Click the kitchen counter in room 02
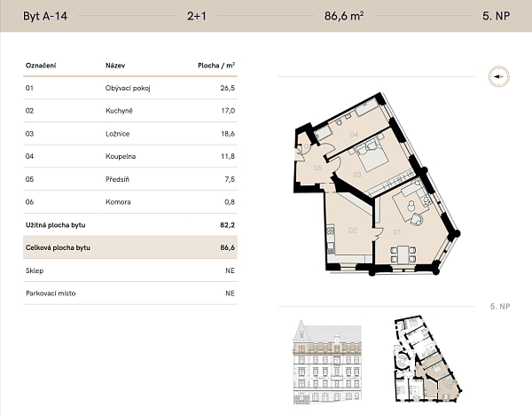Viewport: 532px width, 415px height. click(329, 240)
